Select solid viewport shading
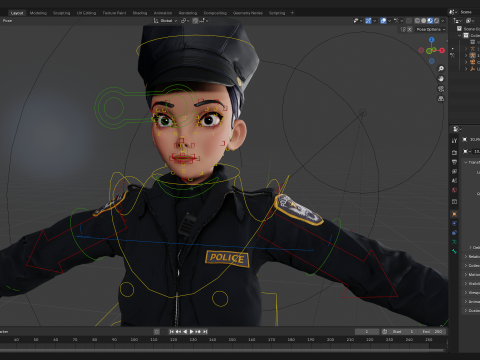480x360 pixels. [424, 21]
